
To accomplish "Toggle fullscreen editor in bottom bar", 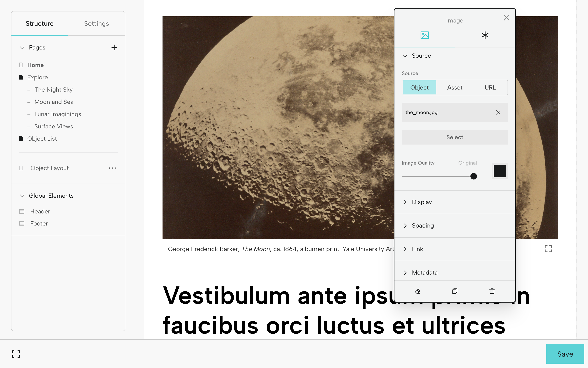I will coord(16,354).
